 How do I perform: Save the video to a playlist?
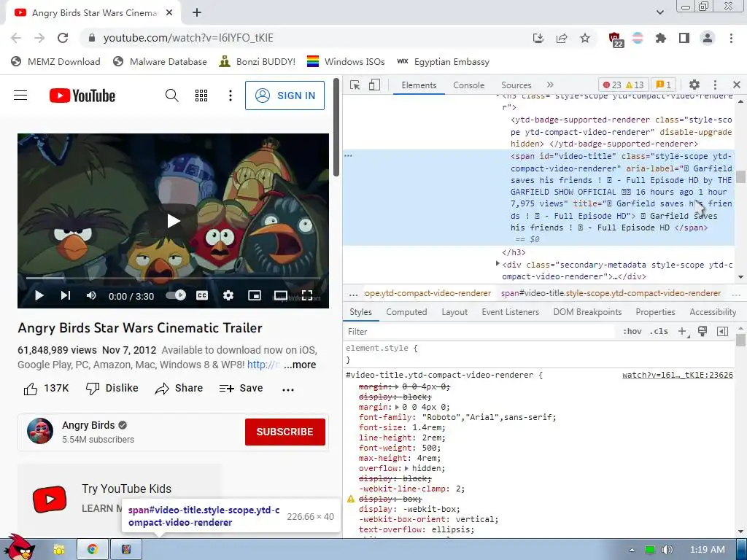click(241, 389)
